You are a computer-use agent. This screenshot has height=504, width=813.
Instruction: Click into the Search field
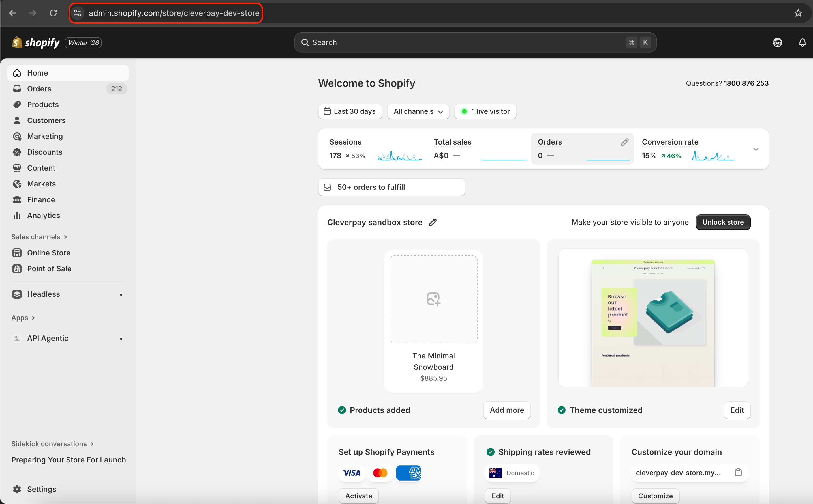(x=467, y=42)
